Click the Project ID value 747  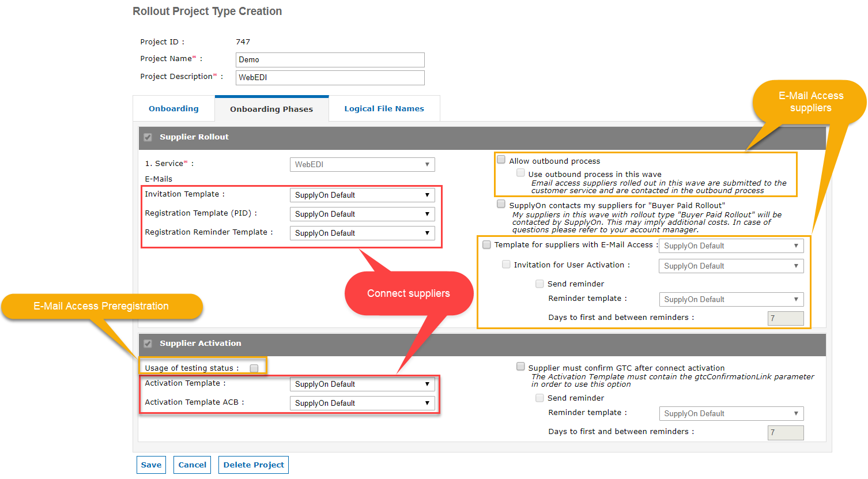tap(243, 42)
